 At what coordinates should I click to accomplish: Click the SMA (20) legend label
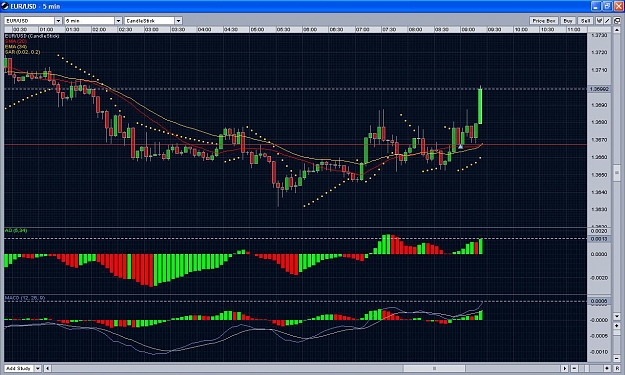click(x=16, y=41)
